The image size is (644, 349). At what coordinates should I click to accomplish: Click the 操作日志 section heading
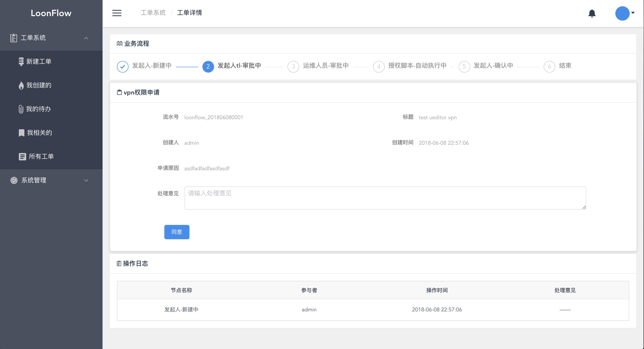[135, 263]
